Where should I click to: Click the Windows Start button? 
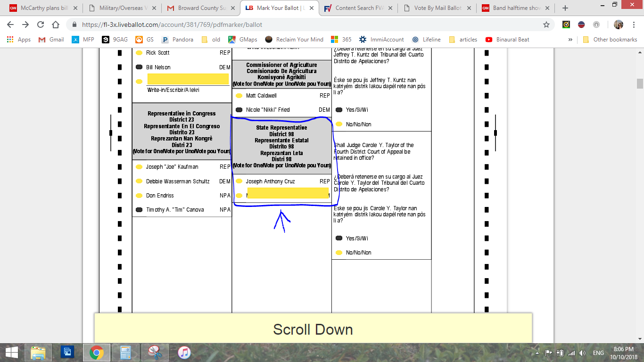click(11, 352)
